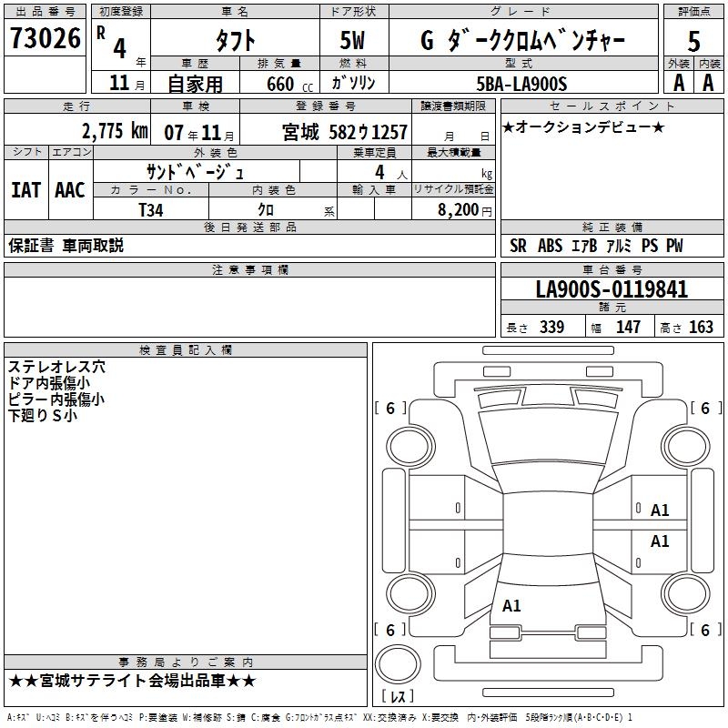Select the inspector note ピラー内張傷小
Viewport: 728px width, 728px height.
[56, 399]
